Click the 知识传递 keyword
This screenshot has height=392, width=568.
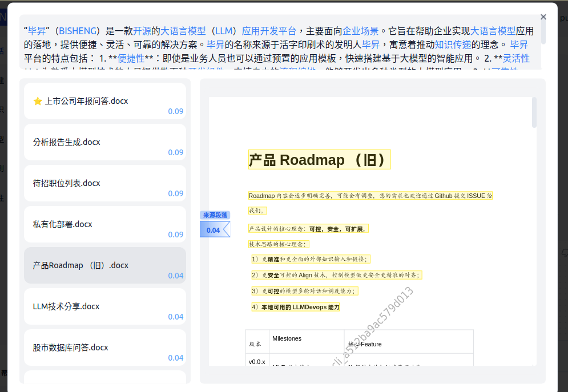[x=453, y=45]
